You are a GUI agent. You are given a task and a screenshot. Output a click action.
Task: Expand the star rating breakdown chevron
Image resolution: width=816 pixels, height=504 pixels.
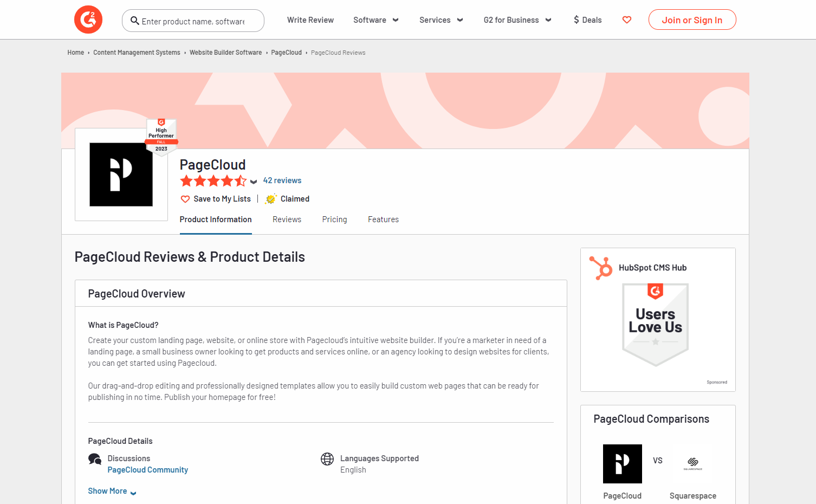pos(254,182)
